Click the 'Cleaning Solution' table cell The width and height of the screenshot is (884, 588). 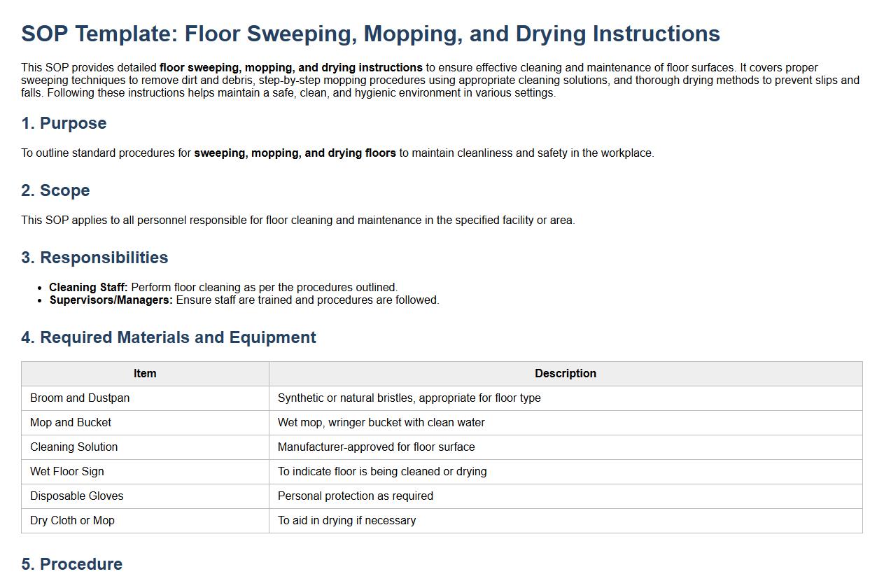coord(73,447)
